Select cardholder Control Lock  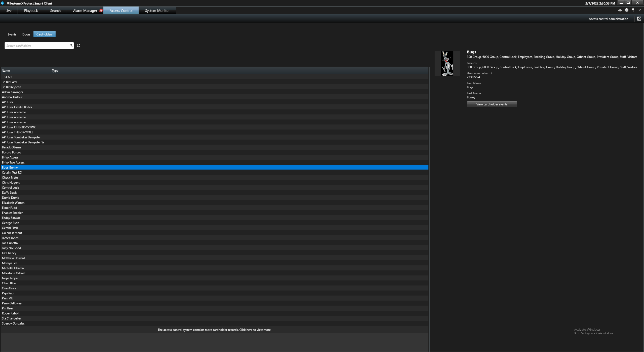coord(214,187)
